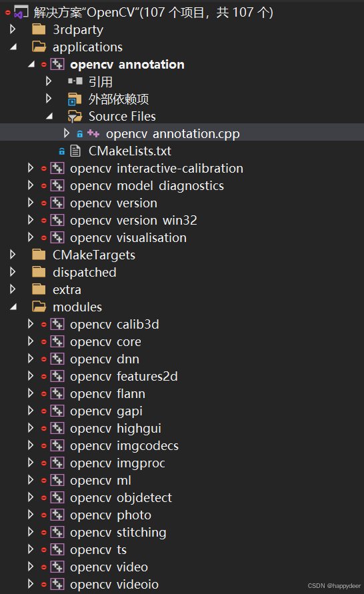Image resolution: width=364 pixels, height=594 pixels.
Task: Click the opencv_visualisation project icon
Action: 57,237
